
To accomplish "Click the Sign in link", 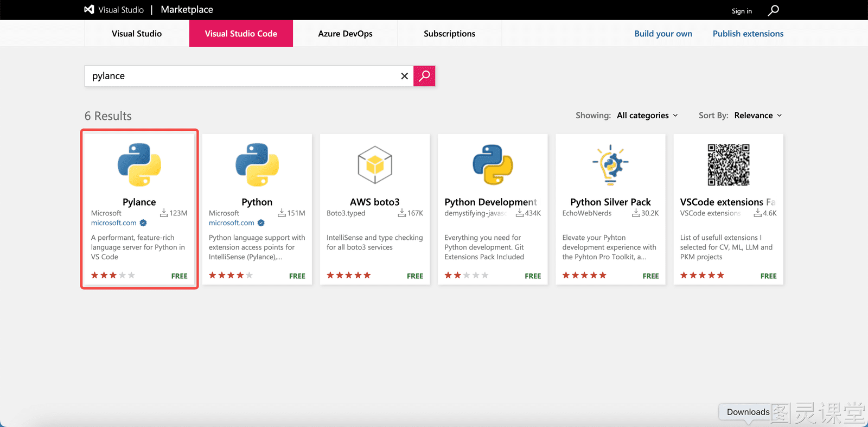I will [742, 11].
